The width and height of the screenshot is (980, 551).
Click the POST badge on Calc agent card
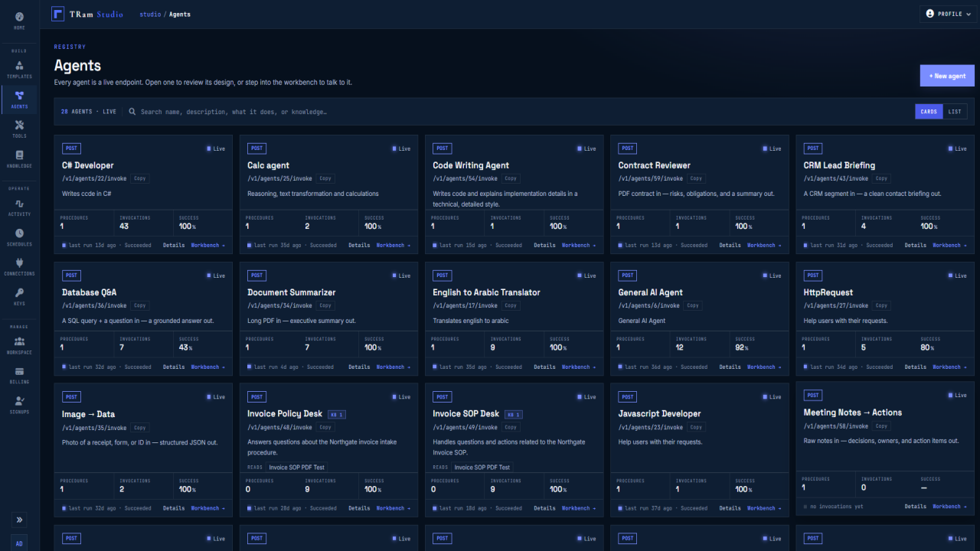256,148
